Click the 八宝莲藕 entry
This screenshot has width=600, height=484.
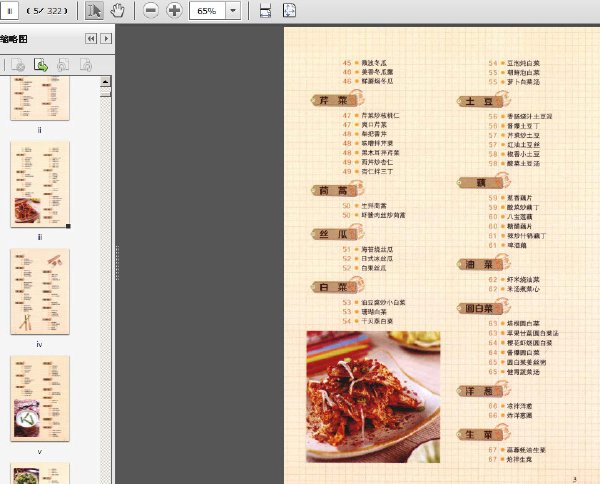click(x=520, y=217)
